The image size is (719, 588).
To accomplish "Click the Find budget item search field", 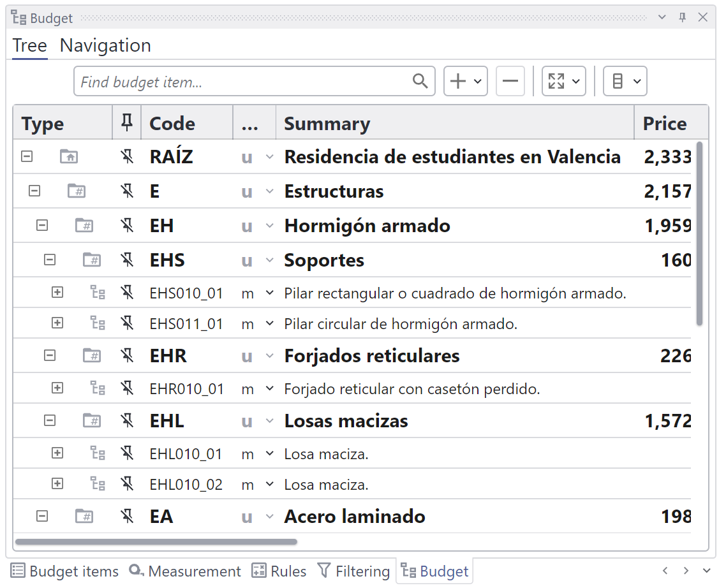I will coord(255,81).
